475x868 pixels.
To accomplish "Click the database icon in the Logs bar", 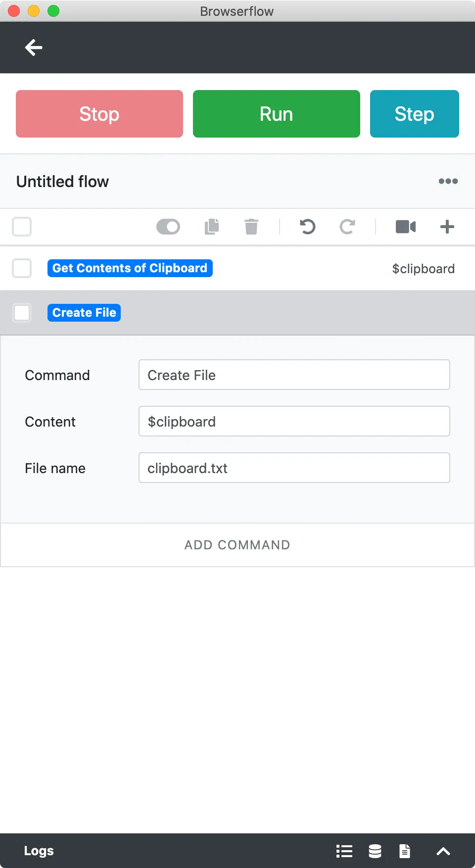I will coord(375,851).
